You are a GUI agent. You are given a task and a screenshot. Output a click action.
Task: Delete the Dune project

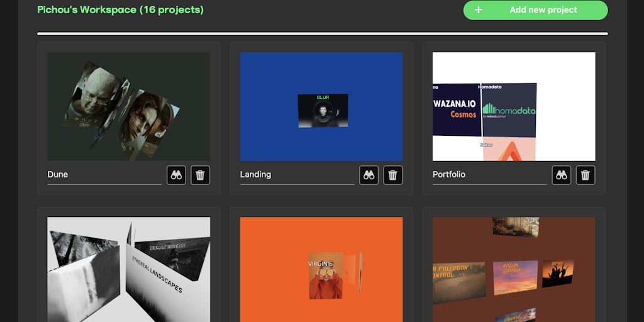200,175
